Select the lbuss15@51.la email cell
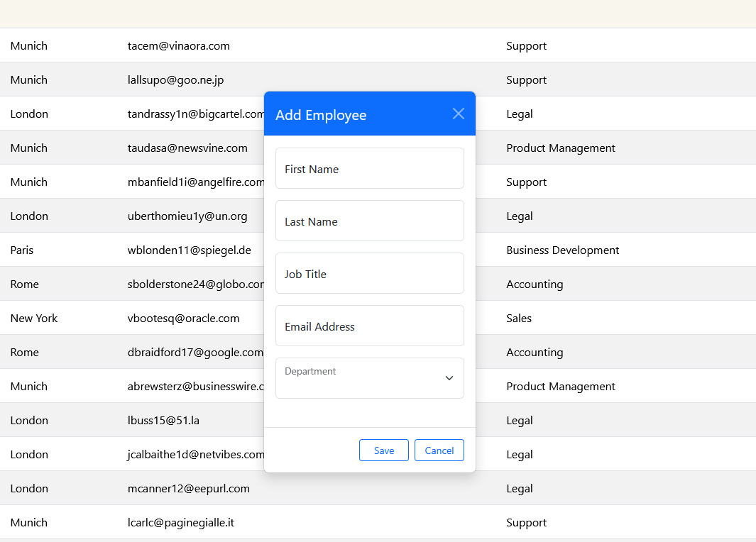The width and height of the screenshot is (756, 542). click(x=163, y=421)
